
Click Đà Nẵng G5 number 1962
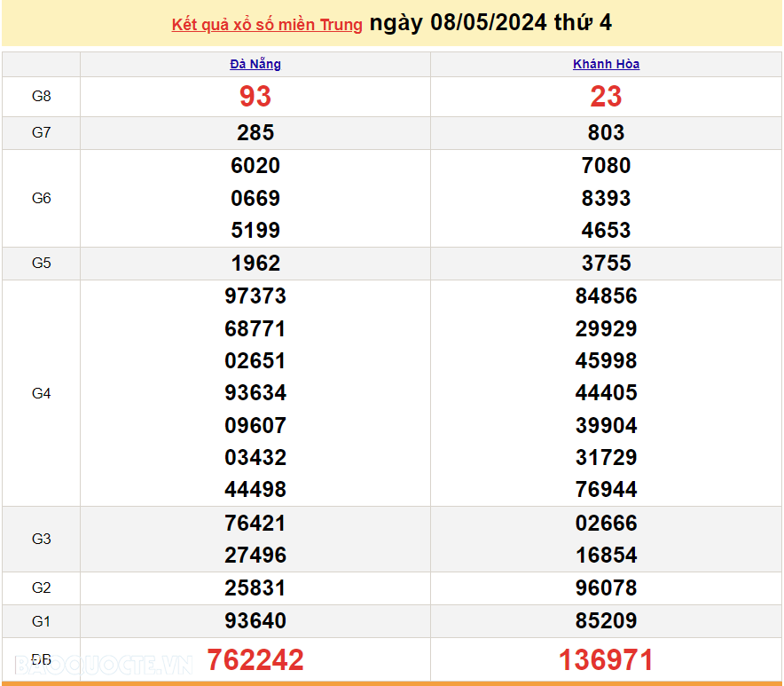click(255, 264)
